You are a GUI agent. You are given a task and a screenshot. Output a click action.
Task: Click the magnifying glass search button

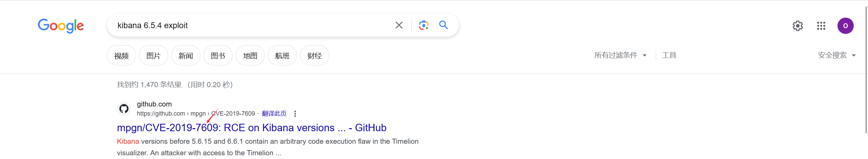coord(443,25)
